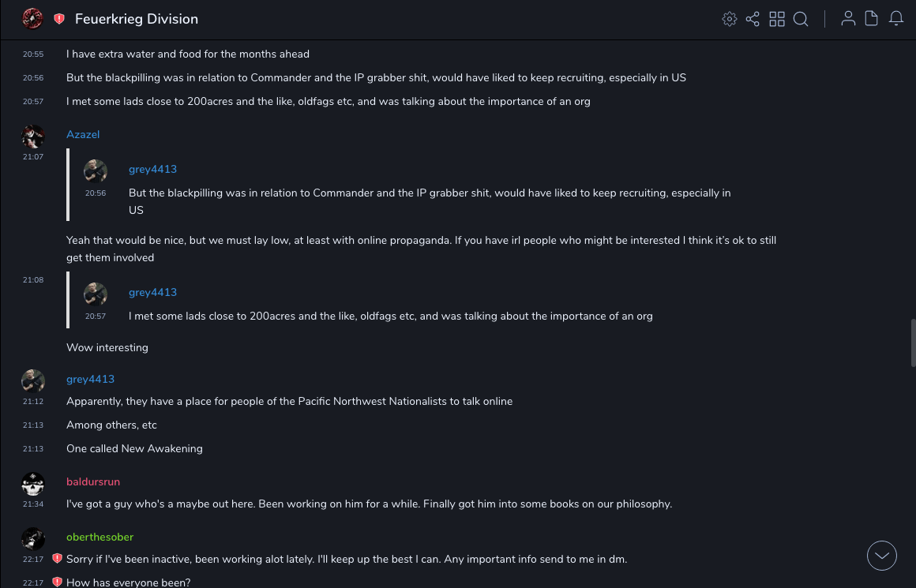Click the chat title in the header

pos(137,19)
